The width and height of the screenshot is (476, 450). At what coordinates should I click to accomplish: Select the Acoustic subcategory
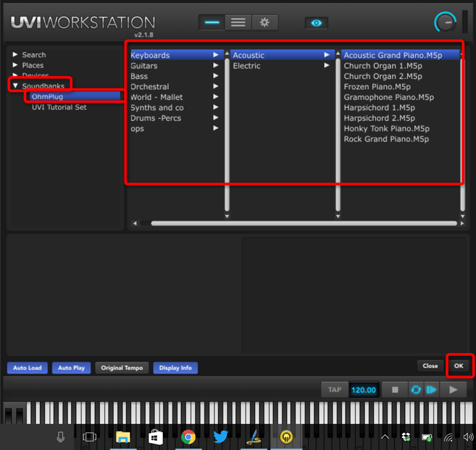pos(282,55)
